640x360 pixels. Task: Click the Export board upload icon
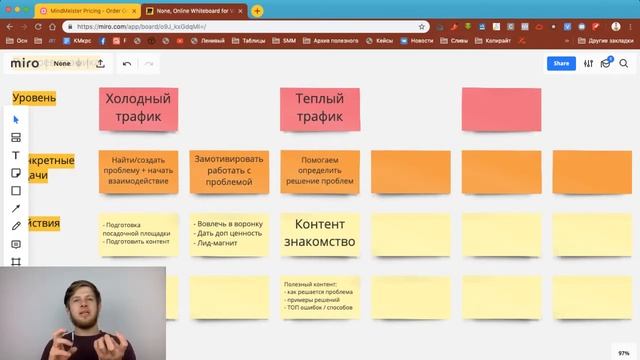tap(100, 64)
